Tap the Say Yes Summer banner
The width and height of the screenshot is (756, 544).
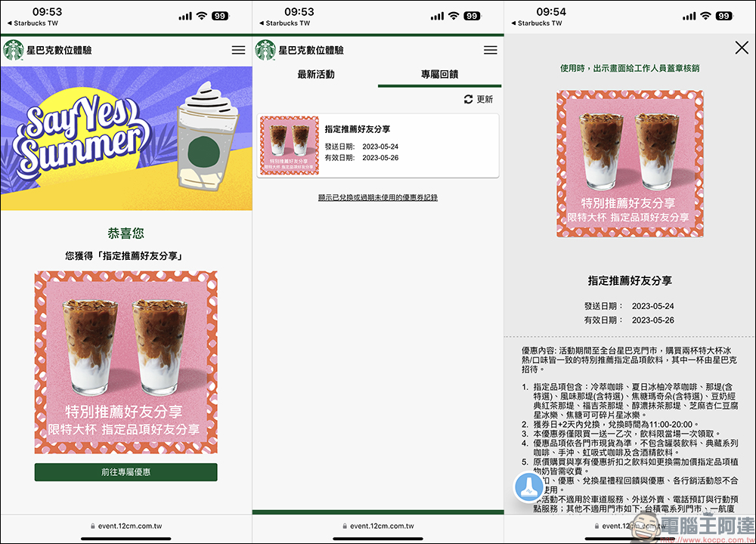point(126,138)
